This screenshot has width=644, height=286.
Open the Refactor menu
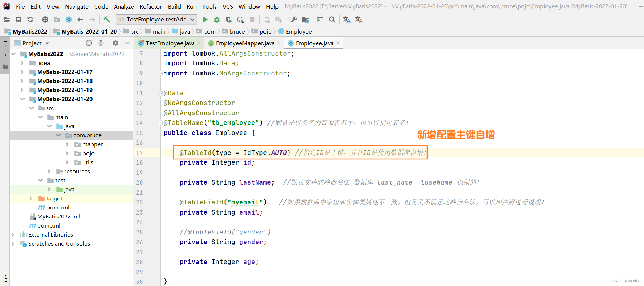(x=151, y=6)
